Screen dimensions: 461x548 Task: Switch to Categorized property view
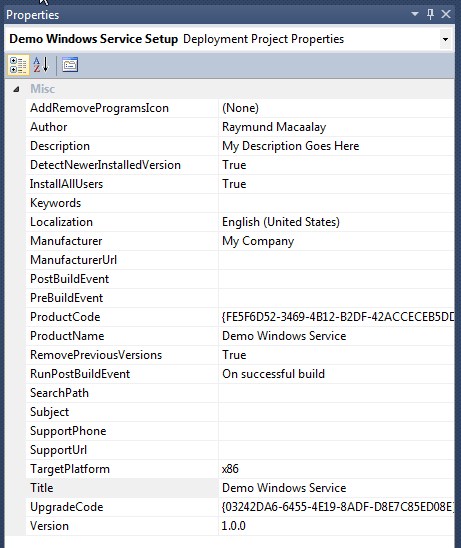tap(18, 65)
